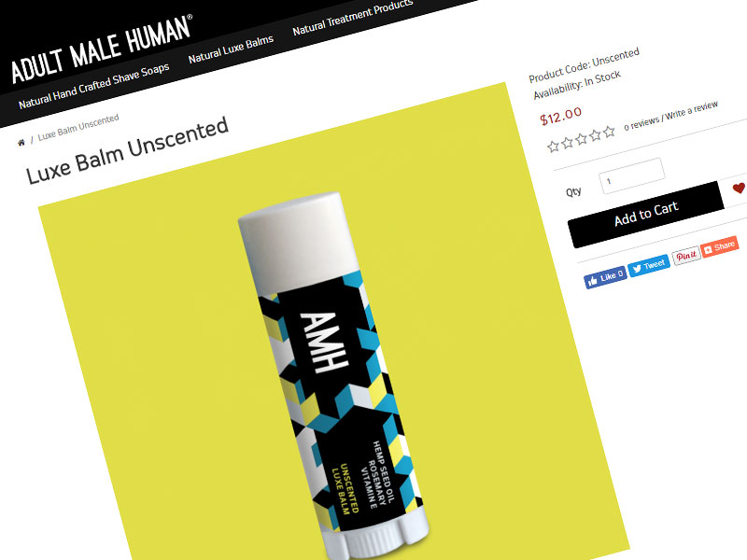The width and height of the screenshot is (747, 560).
Task: Click the home icon in breadcrumb
Action: [x=21, y=143]
